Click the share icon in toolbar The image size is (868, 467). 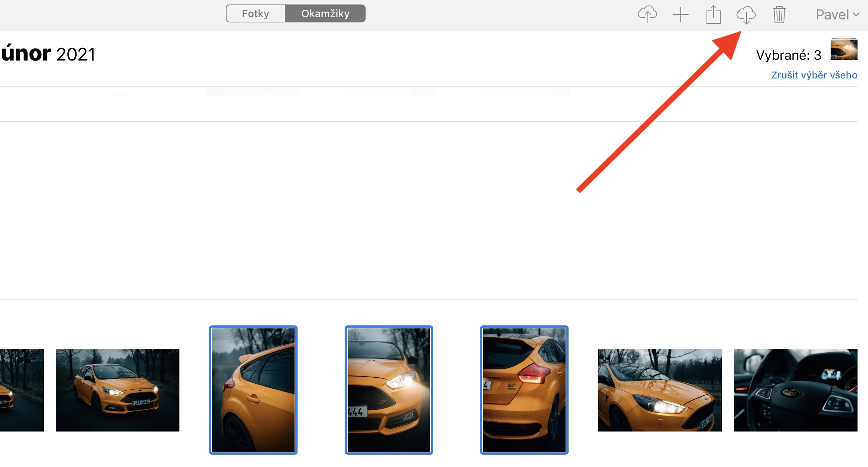(713, 15)
